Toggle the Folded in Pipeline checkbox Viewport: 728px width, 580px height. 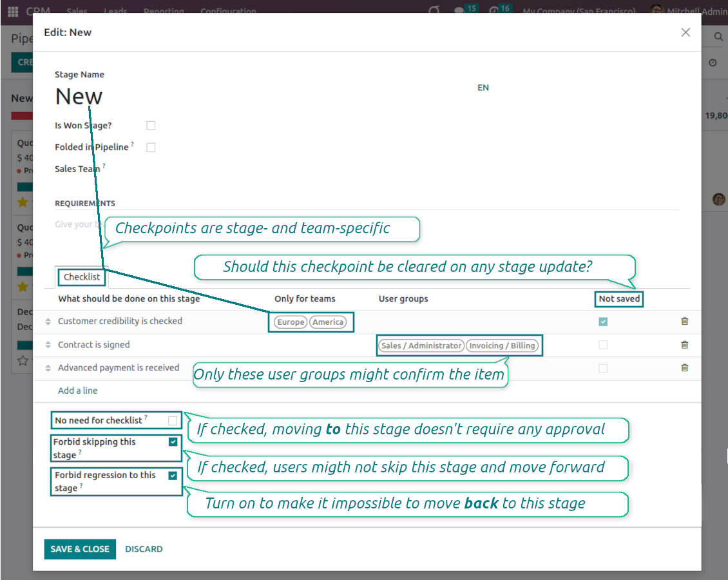click(151, 147)
